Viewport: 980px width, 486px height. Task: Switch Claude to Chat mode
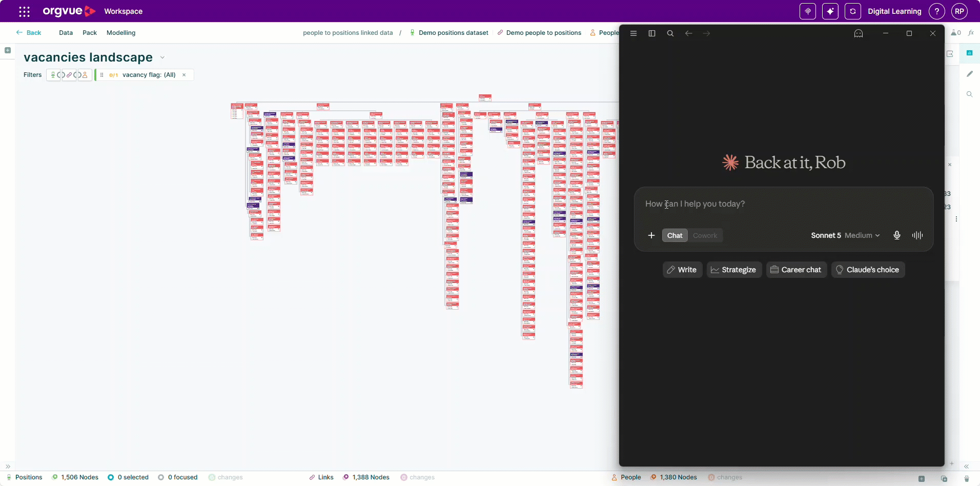coord(675,235)
